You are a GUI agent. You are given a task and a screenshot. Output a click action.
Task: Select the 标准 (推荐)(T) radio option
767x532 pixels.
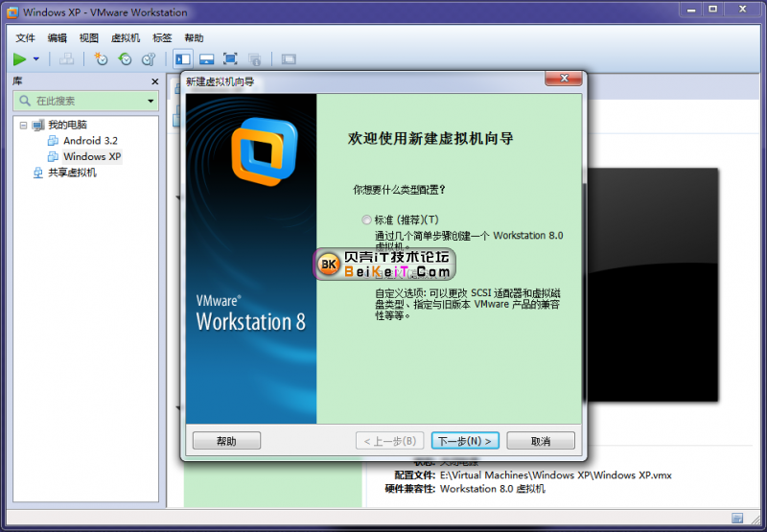point(366,220)
